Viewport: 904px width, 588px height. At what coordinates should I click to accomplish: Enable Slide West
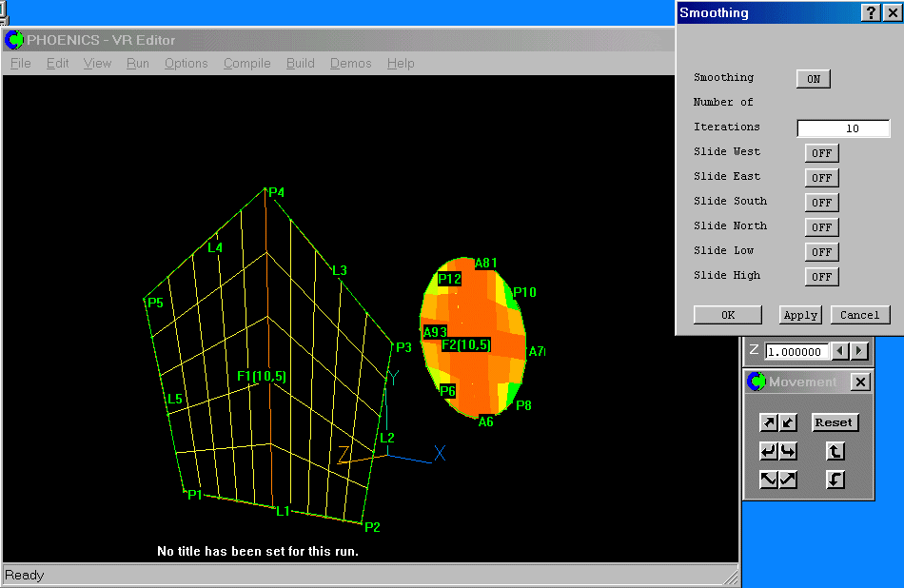tap(821, 152)
